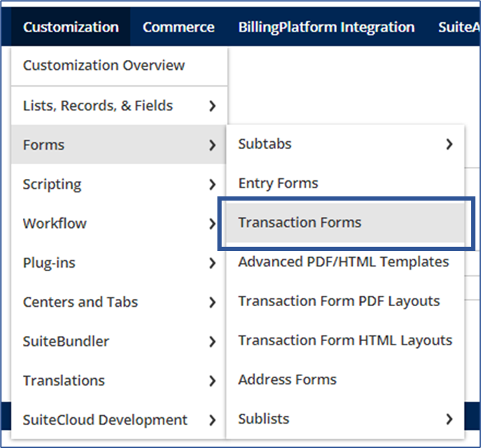Choose Transaction Forms
481x448 pixels.
[345, 222]
